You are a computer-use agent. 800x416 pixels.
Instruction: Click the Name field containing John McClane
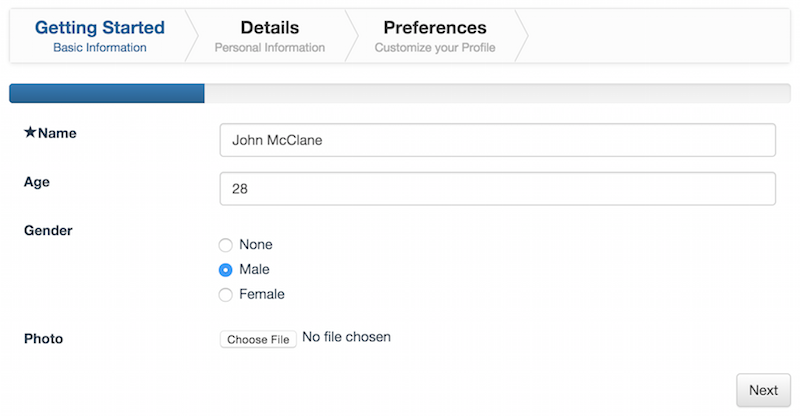pyautogui.click(x=497, y=140)
